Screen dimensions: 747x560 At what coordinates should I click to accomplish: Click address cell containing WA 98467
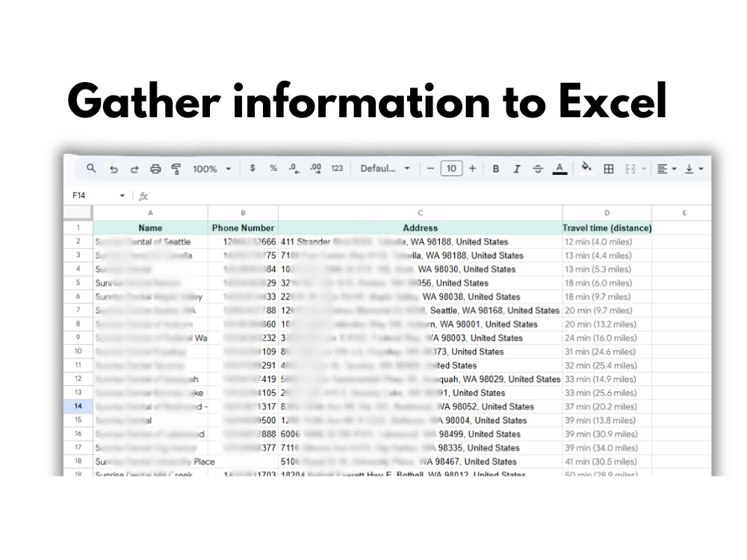(420, 462)
